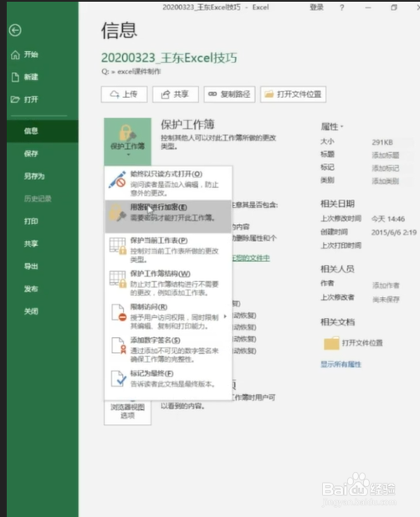Click the 上传 upload button
This screenshot has height=517, width=420.
click(x=125, y=95)
